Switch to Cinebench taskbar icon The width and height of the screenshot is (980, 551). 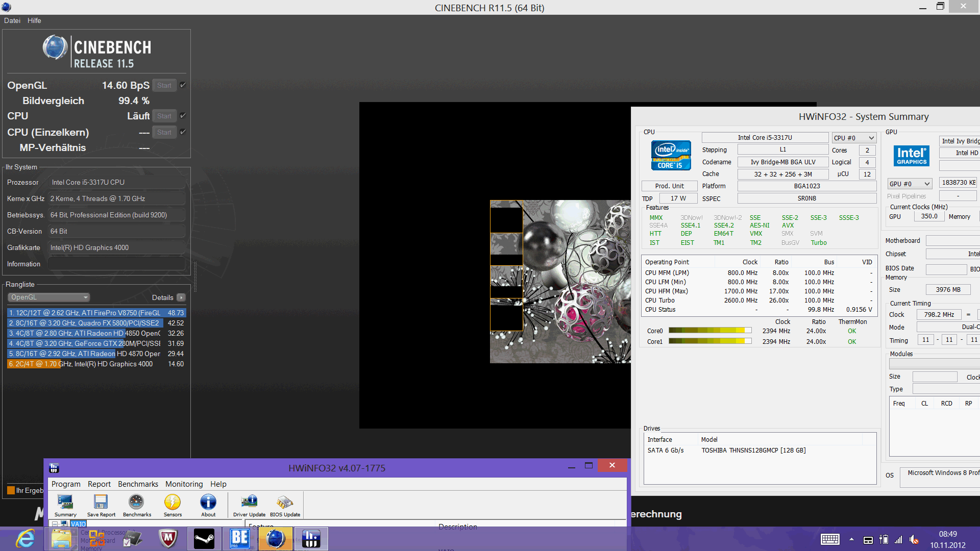276,539
